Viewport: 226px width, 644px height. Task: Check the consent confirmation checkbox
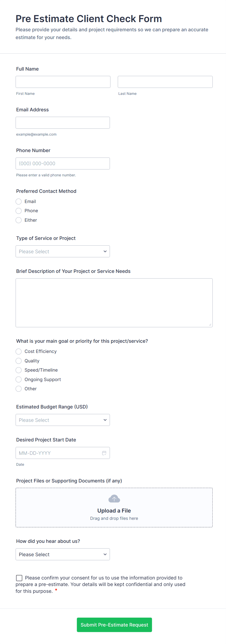[19, 578]
